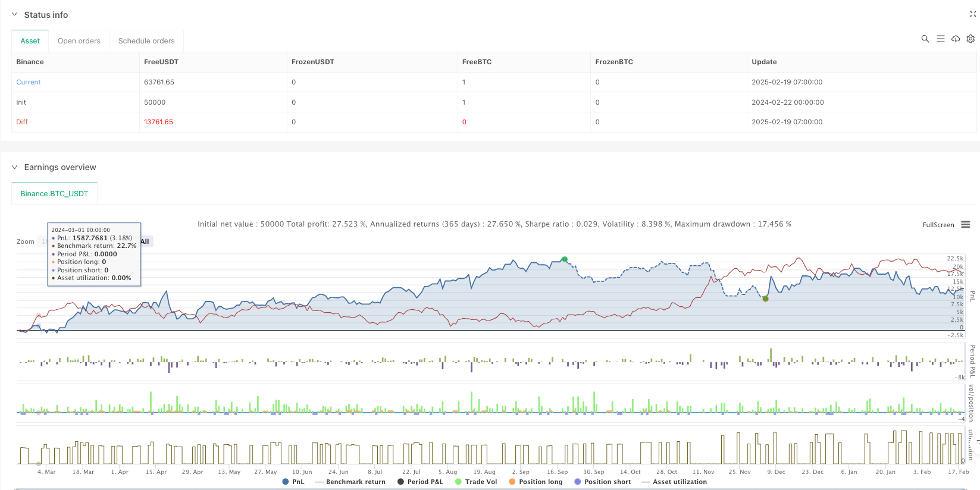Click the FullScreen button
The height and width of the screenshot is (490, 980).
[938, 225]
